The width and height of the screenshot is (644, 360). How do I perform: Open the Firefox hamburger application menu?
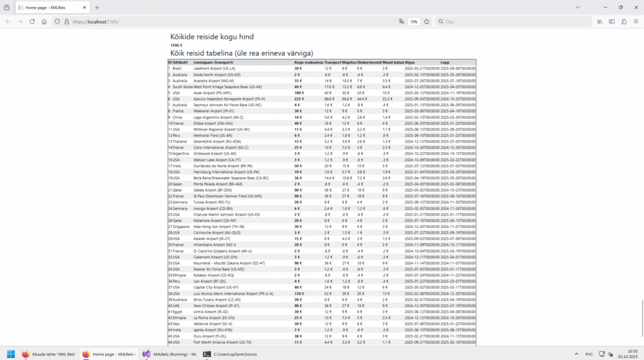coord(636,21)
